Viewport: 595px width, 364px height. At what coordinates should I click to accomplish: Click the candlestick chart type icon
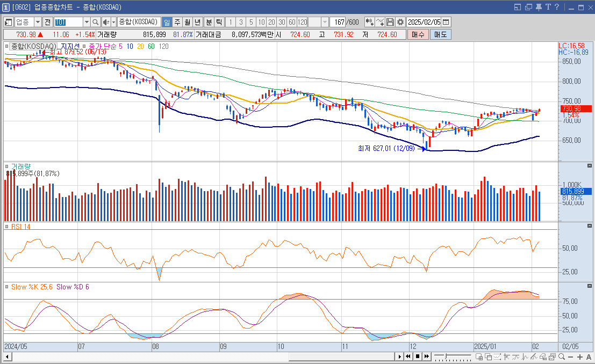369,22
